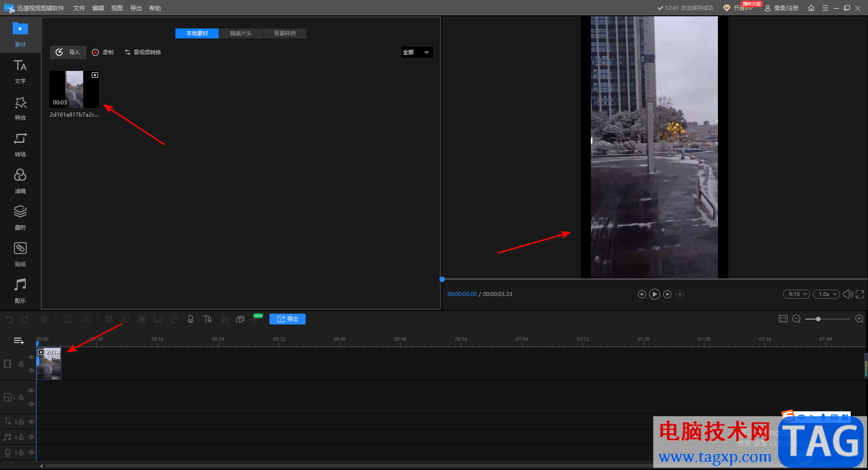Expand the 全部 filter dropdown
This screenshot has width=868, height=470.
click(417, 52)
